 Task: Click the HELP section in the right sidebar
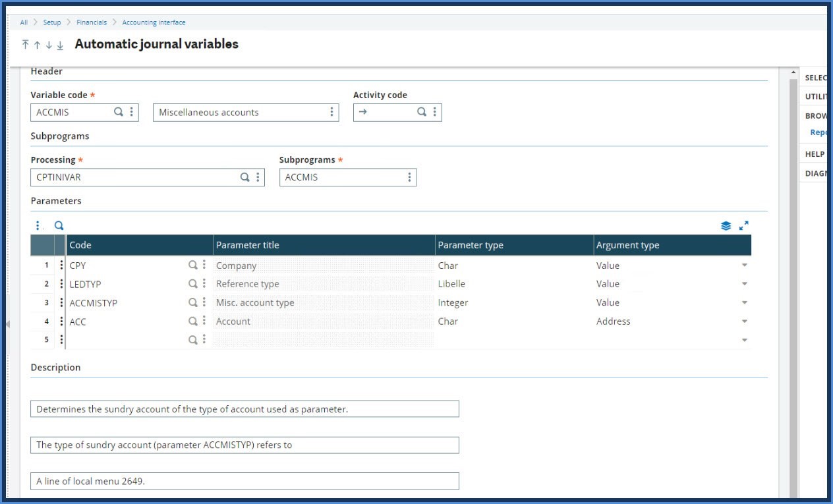click(815, 154)
